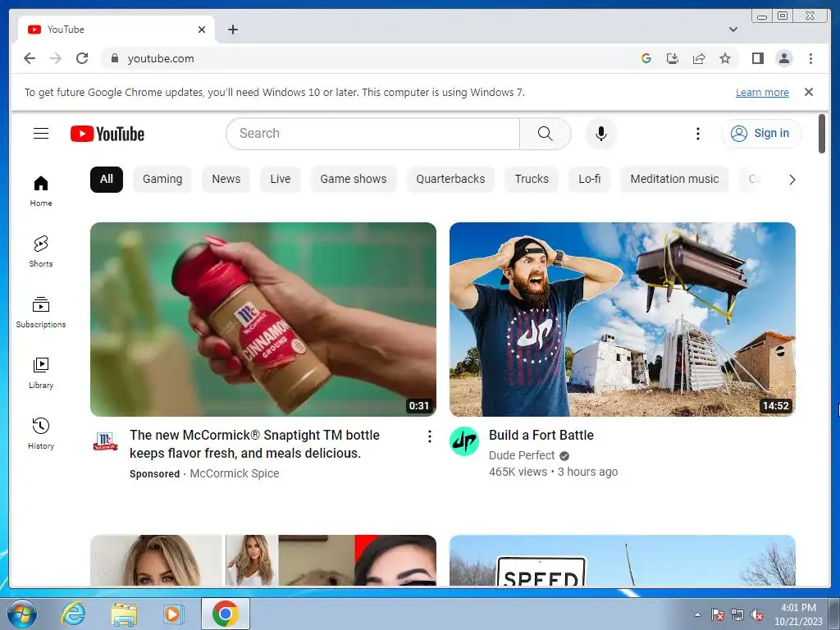Screen dimensions: 840x630
Task: Click the muted volume tray icon
Action: [757, 615]
